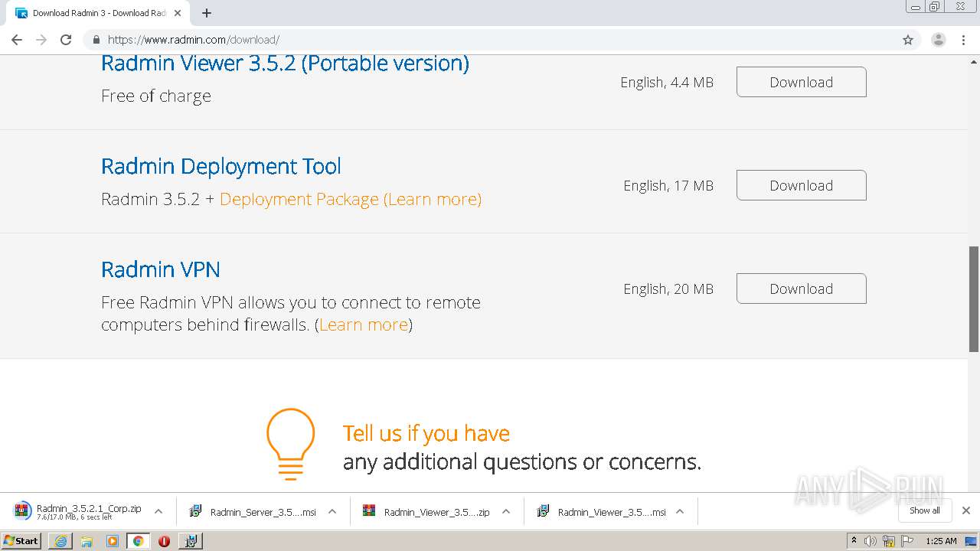
Task: Expand options for Radmin_Viewer zip download
Action: coord(506,511)
